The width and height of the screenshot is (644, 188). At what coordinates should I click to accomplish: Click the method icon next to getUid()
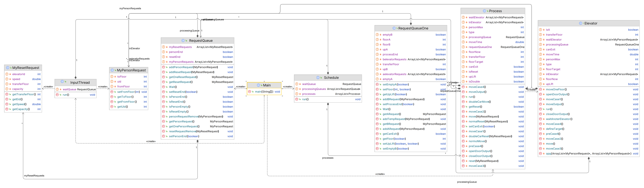[112, 107]
